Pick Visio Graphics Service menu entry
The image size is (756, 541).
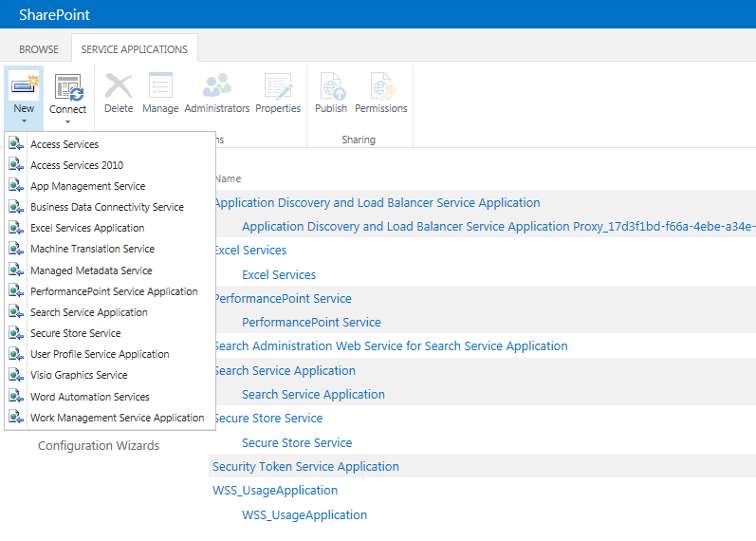tap(79, 375)
